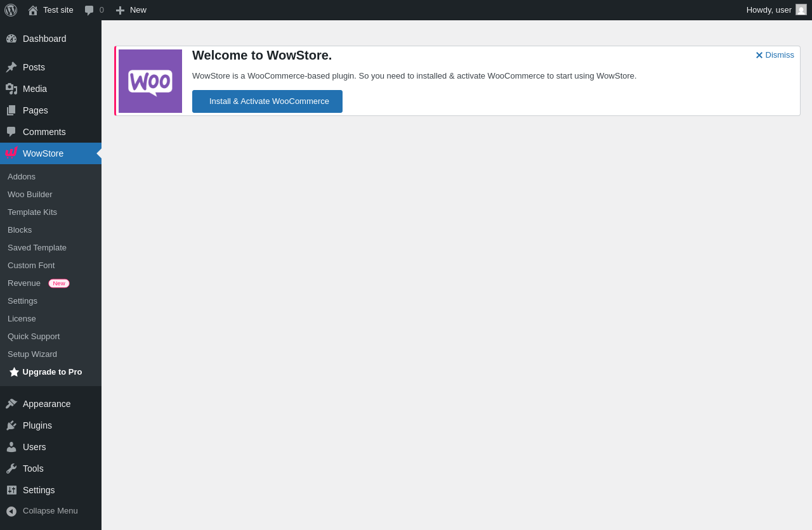812x530 pixels.
Task: Go to Tools menu label
Action: [x=33, y=469]
